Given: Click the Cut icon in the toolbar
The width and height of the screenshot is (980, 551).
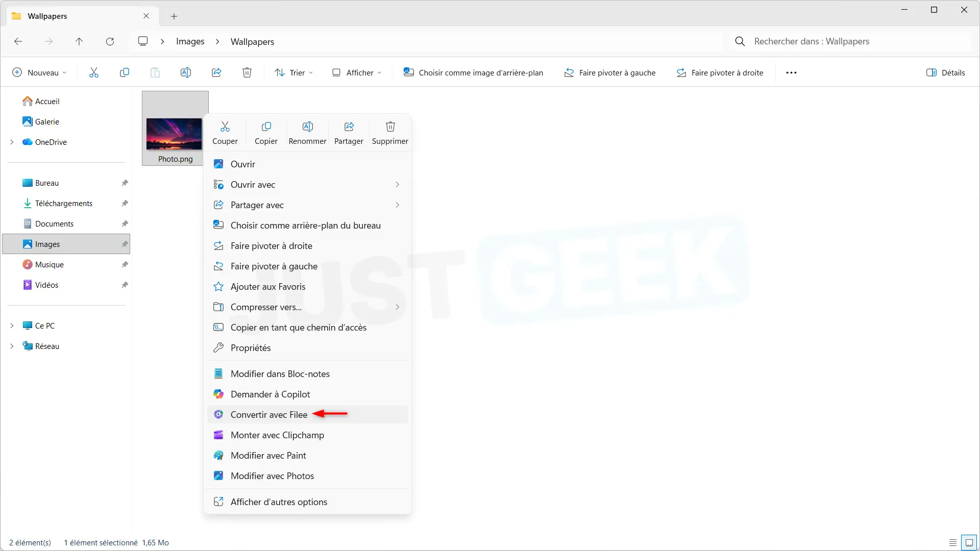Looking at the screenshot, I should point(94,72).
